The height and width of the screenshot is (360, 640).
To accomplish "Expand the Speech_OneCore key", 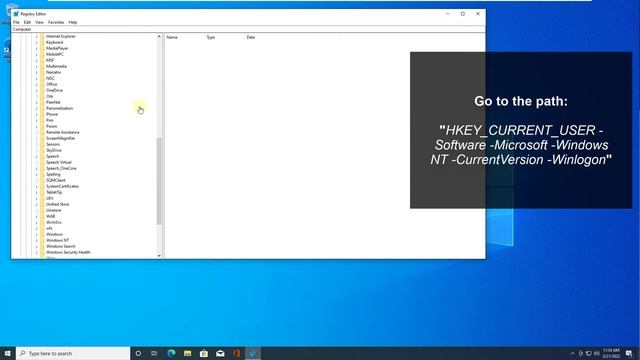I will point(36,168).
